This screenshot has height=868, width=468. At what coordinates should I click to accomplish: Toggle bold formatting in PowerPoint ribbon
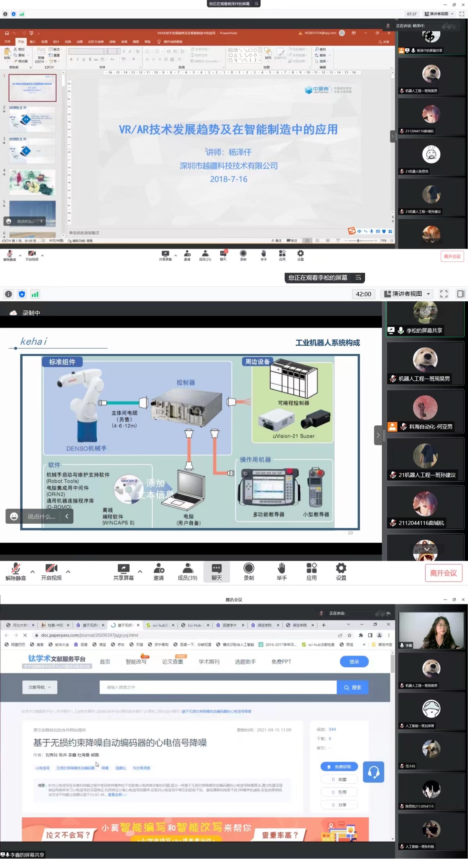71,59
